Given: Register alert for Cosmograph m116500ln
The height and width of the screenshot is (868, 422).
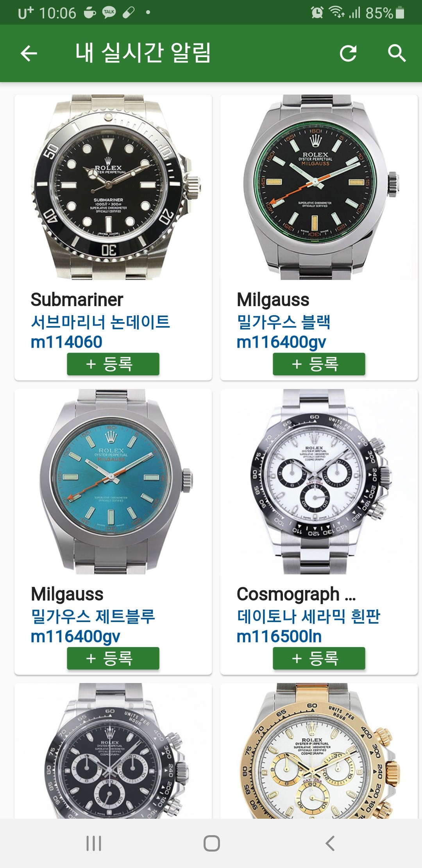Looking at the screenshot, I should click(x=319, y=658).
